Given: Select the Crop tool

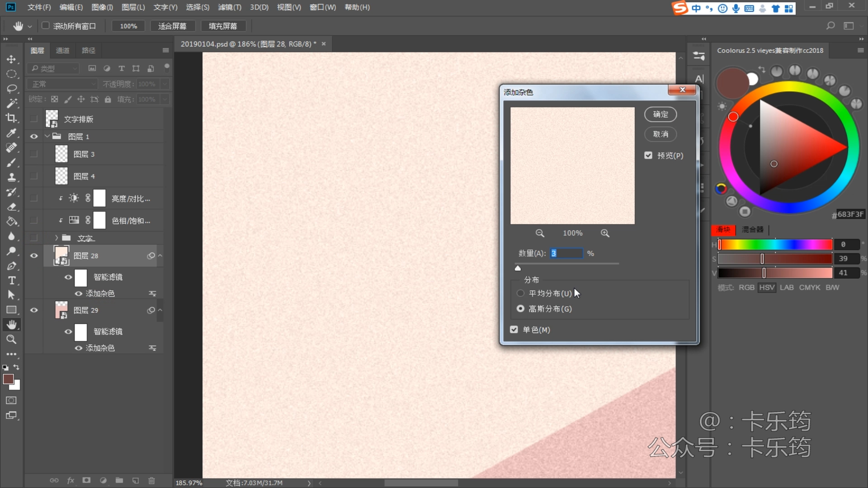Looking at the screenshot, I should click(11, 118).
